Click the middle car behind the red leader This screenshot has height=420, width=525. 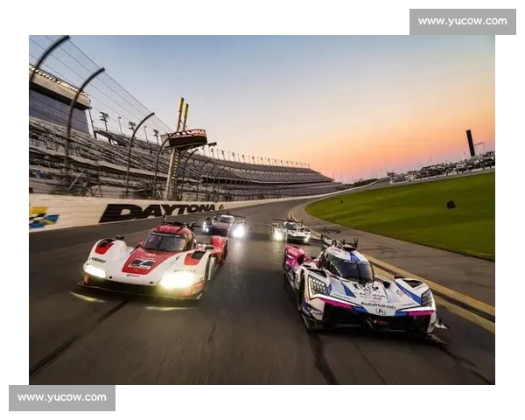(x=224, y=225)
